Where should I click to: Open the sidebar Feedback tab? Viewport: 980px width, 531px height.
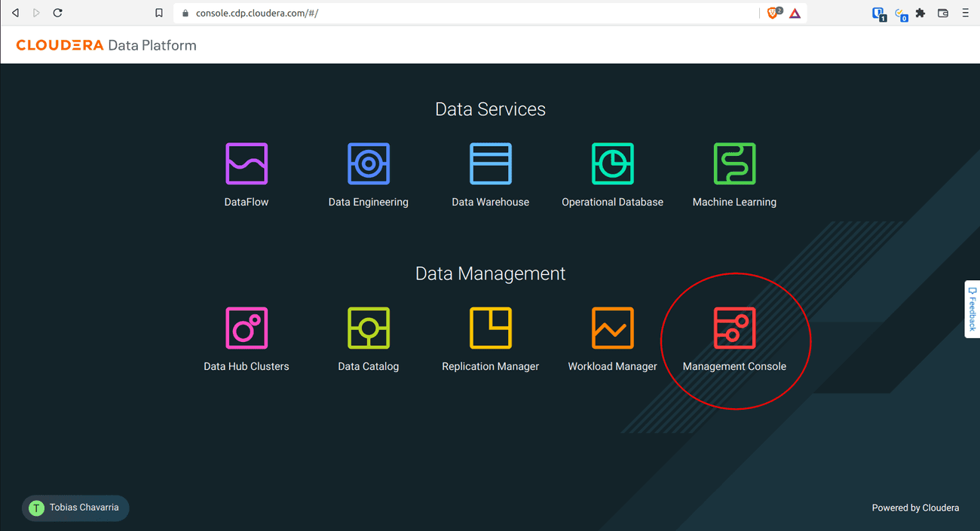974,309
